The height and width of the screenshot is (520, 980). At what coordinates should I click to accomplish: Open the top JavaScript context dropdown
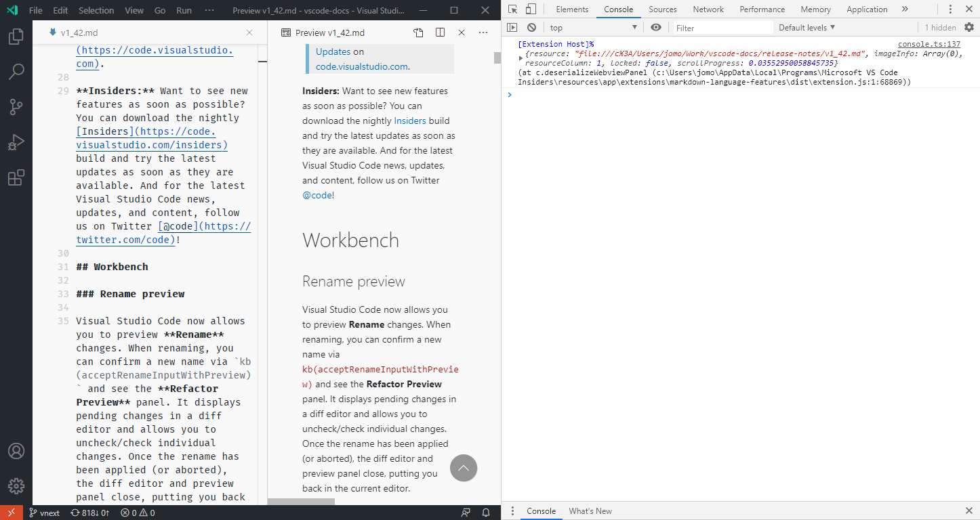tap(594, 27)
